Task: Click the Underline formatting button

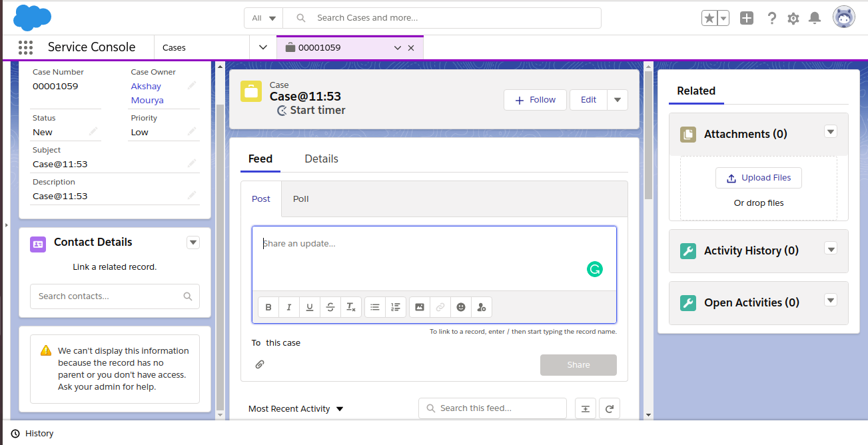Action: [310, 307]
